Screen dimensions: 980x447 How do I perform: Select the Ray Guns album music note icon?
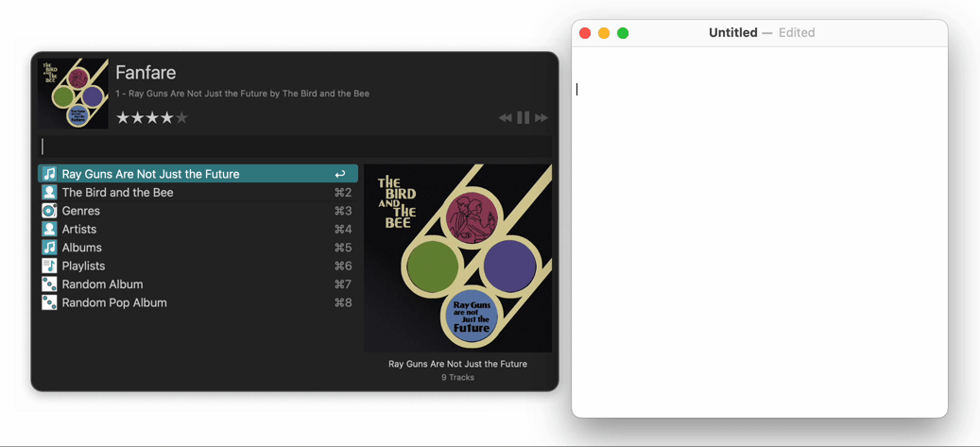(49, 174)
